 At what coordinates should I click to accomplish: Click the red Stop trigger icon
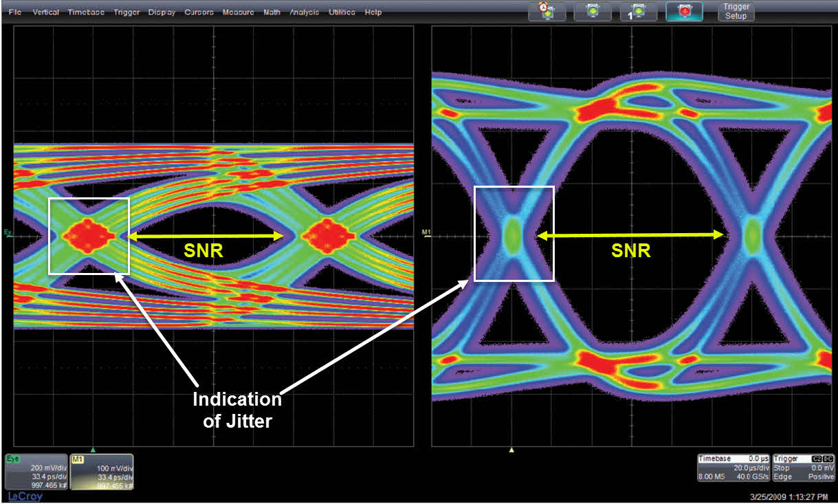[x=684, y=12]
